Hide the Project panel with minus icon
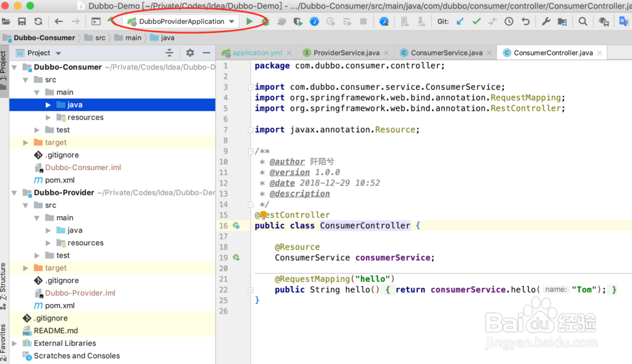Image resolution: width=632 pixels, height=364 pixels. (207, 53)
